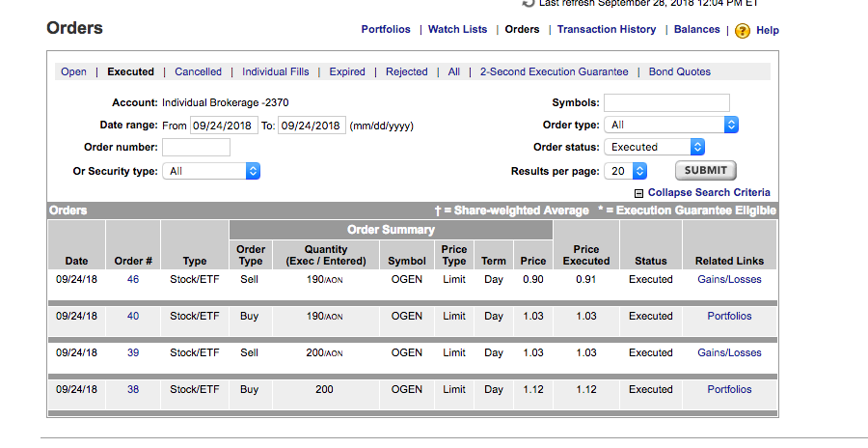The width and height of the screenshot is (868, 448).
Task: Open the Order status dropdown
Action: coord(654,148)
